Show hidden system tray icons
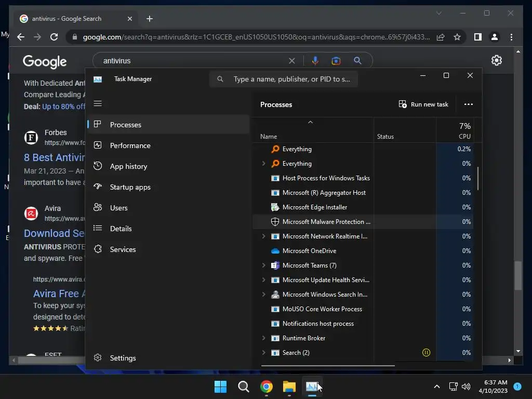Image resolution: width=532 pixels, height=399 pixels. [436, 387]
